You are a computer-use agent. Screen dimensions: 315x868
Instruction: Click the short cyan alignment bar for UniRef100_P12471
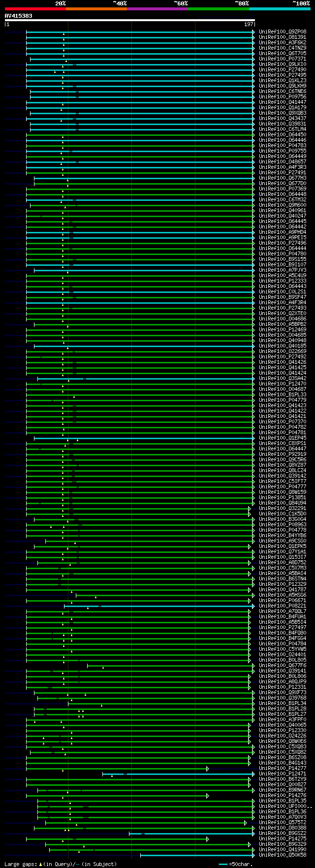coord(179,773)
